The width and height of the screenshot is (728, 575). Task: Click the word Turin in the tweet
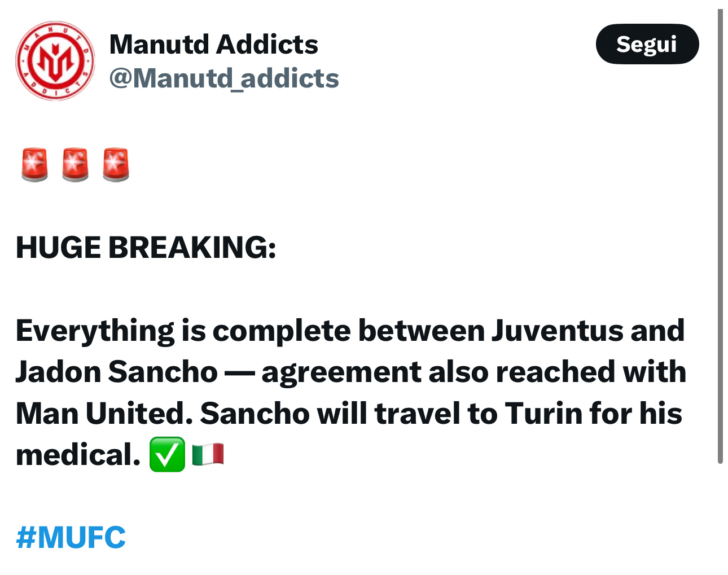coord(543,414)
